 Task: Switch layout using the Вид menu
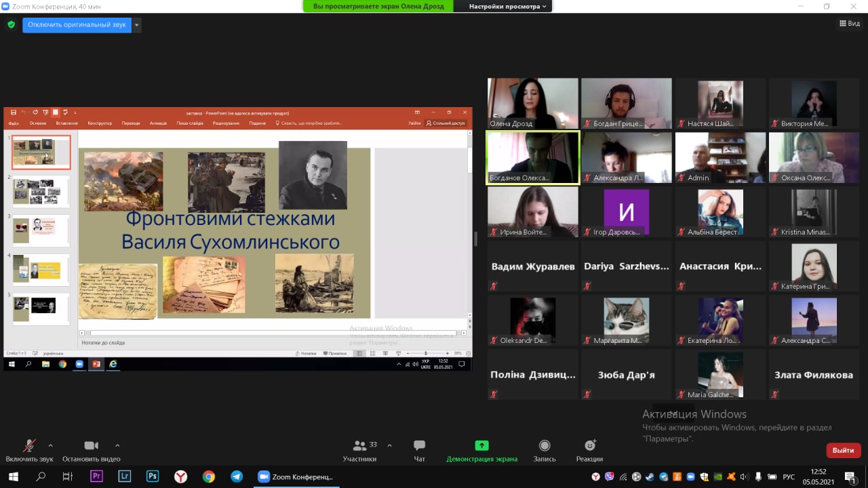849,24
